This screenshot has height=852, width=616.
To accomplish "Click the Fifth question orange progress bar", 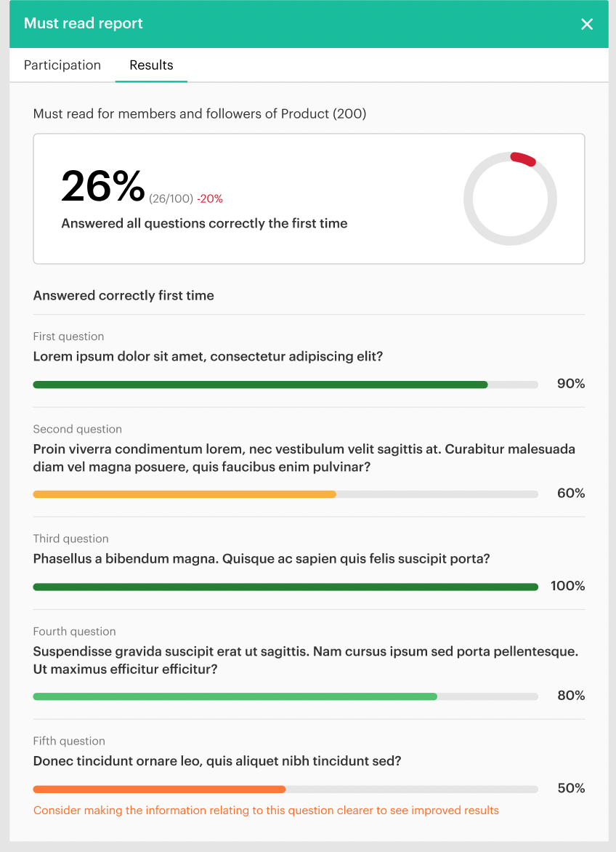I will tap(159, 789).
